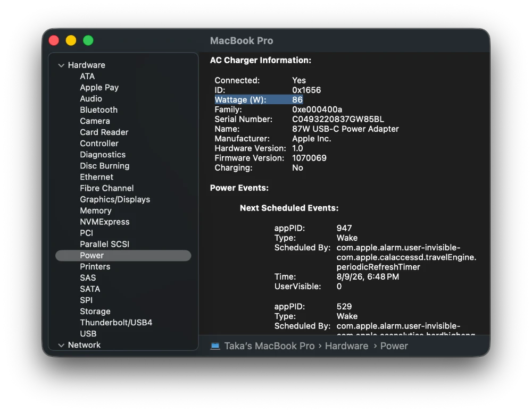
Task: Click Power in the path bar
Action: pyautogui.click(x=394, y=346)
